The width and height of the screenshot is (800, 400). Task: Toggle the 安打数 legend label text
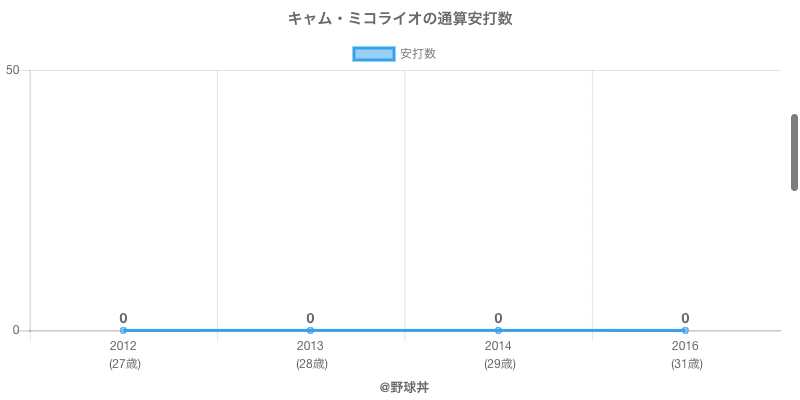coord(418,54)
